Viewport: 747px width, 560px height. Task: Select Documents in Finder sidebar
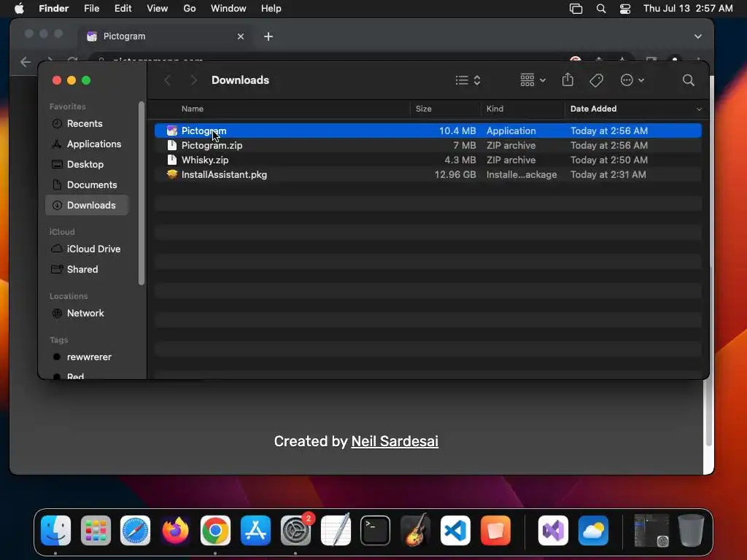87,184
